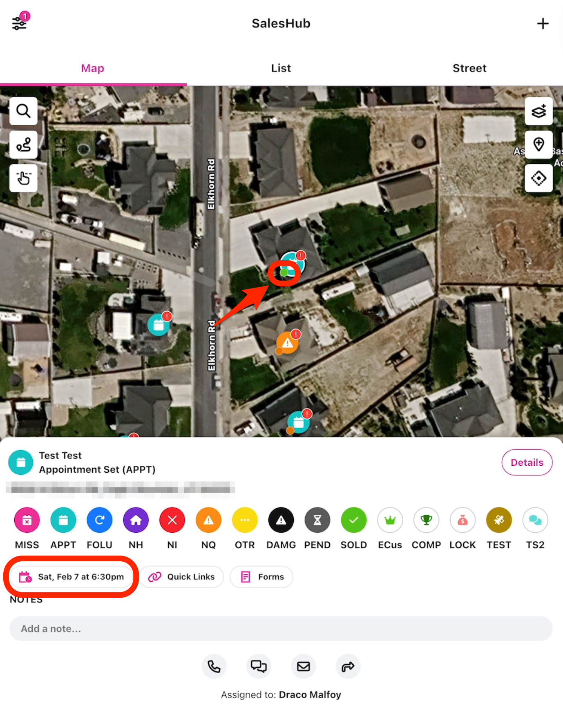
Task: Activate the hand draw selection tool
Action: 23,179
